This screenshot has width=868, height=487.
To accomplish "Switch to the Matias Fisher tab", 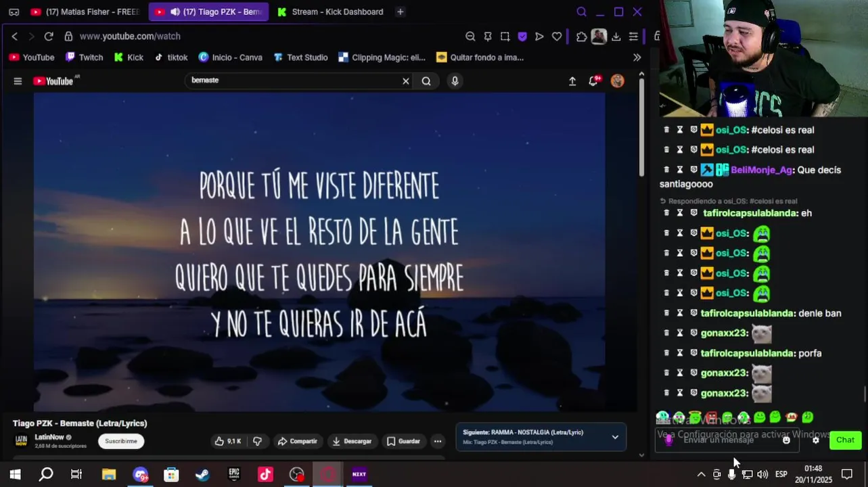I will [x=85, y=11].
